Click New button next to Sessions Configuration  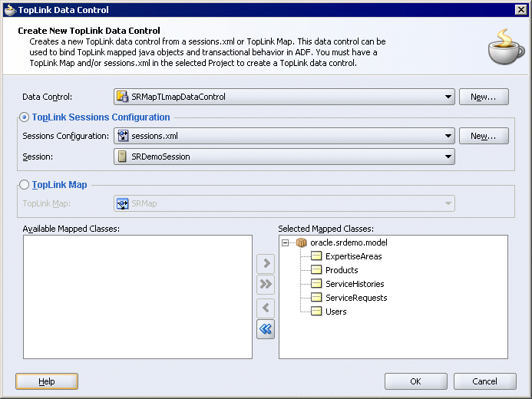click(x=484, y=136)
